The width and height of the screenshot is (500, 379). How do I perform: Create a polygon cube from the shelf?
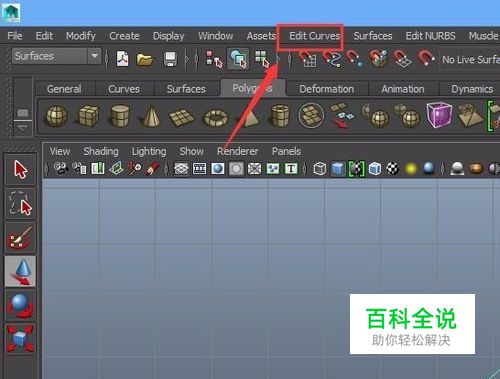pos(89,116)
